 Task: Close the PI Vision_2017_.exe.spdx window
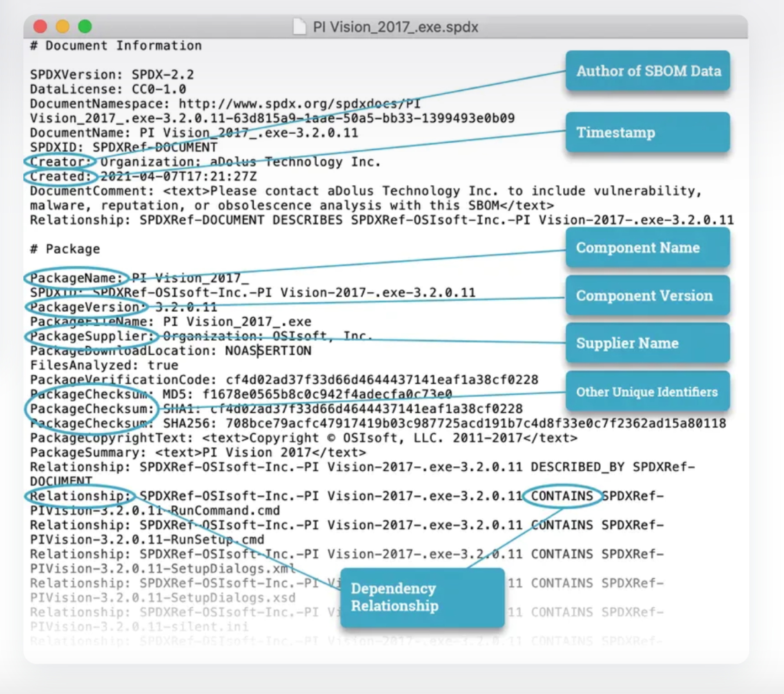[40, 26]
